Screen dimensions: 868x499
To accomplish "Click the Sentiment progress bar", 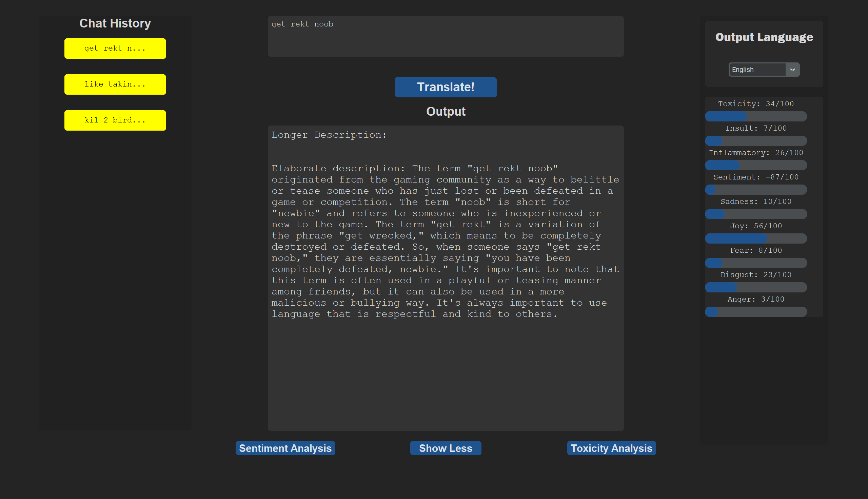I will pos(756,190).
